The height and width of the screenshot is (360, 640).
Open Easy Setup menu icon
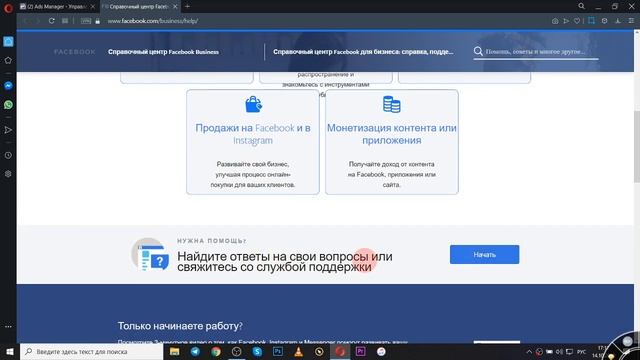pyautogui.click(x=631, y=21)
